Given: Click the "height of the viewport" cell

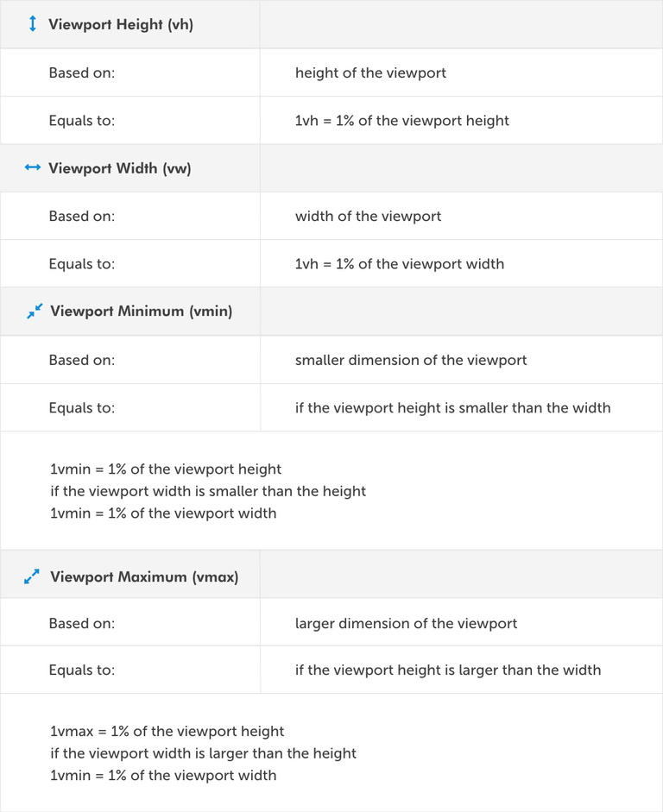Looking at the screenshot, I should pyautogui.click(x=370, y=72).
